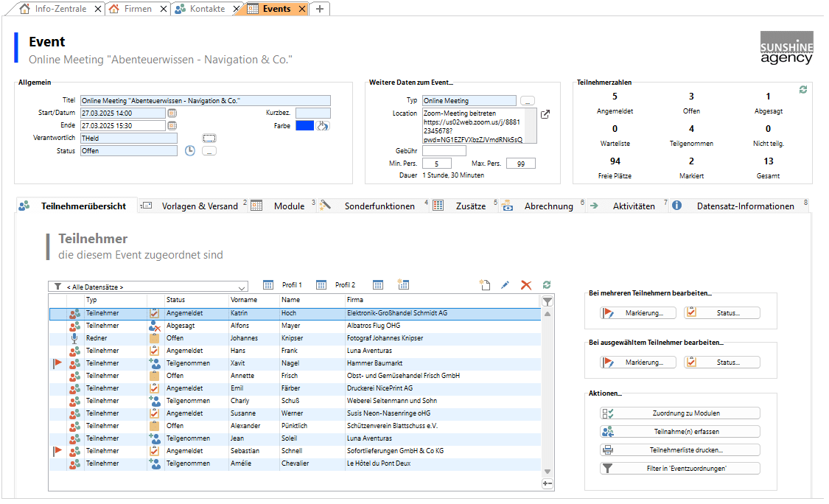Image resolution: width=829 pixels, height=504 pixels.
Task: Click the Zuordnung zu Modulen button
Action: coord(679,413)
